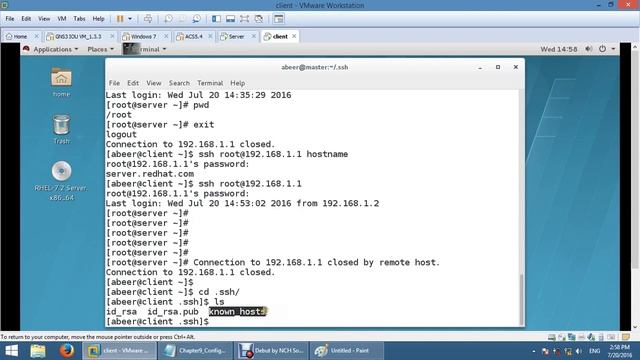640x360 pixels.
Task: Pause the virtual machine
Action: [120, 19]
